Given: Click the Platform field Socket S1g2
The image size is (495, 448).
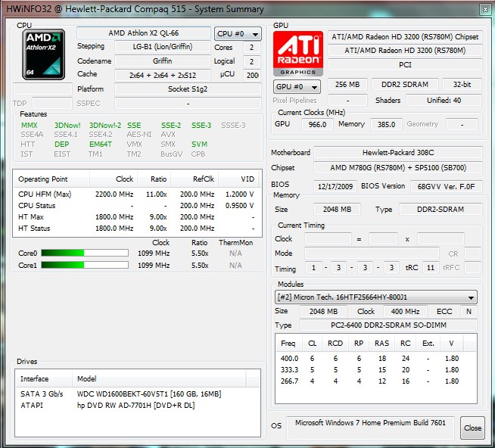Looking at the screenshot, I should click(188, 89).
